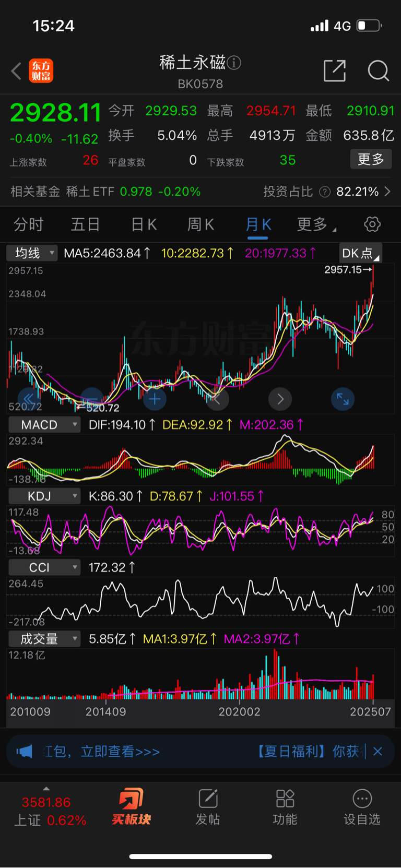
Task: Open 投资占比 82.21% details chevron
Action: pos(387,192)
